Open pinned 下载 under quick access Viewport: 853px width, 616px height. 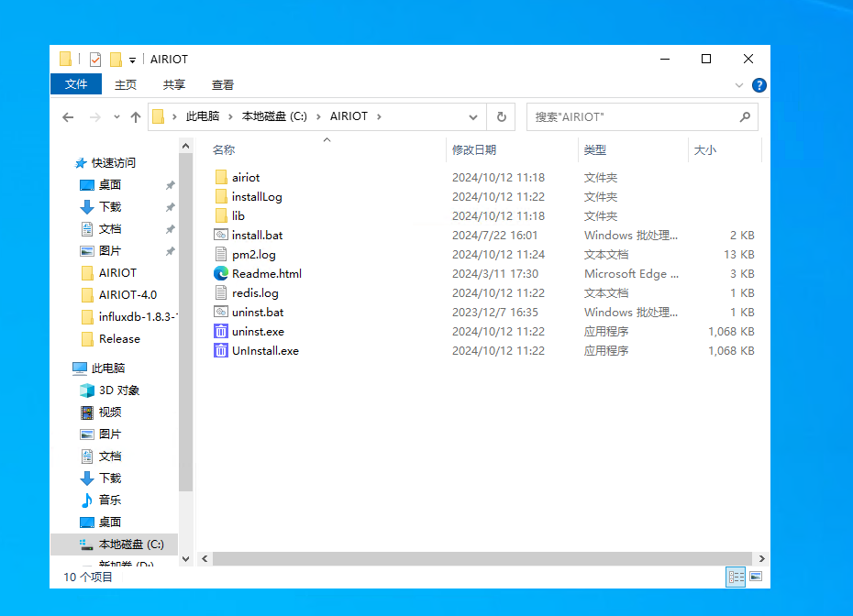[110, 206]
